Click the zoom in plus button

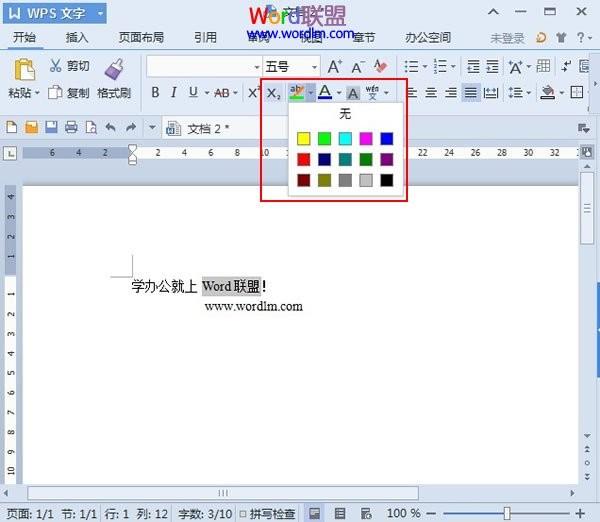(x=580, y=513)
